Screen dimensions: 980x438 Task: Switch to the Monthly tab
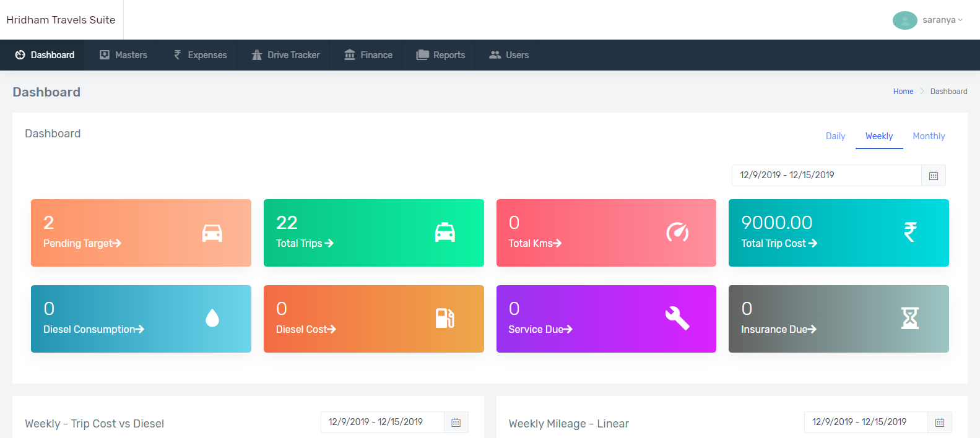coord(929,136)
